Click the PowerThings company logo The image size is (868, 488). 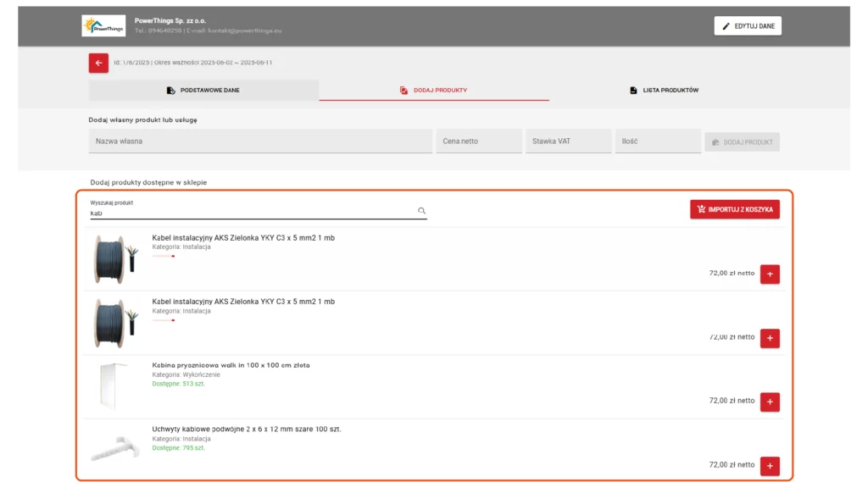[103, 26]
